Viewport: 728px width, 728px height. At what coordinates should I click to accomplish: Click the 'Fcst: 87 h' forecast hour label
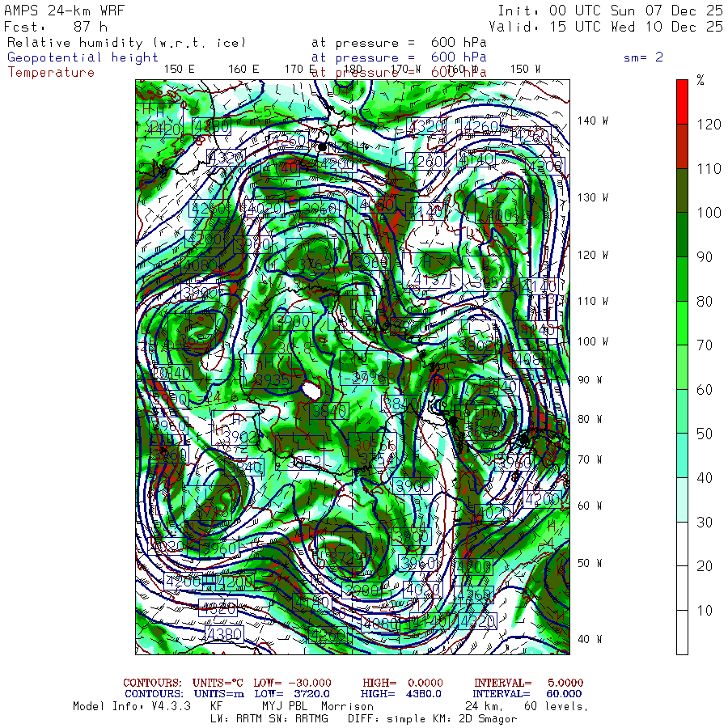[56, 27]
